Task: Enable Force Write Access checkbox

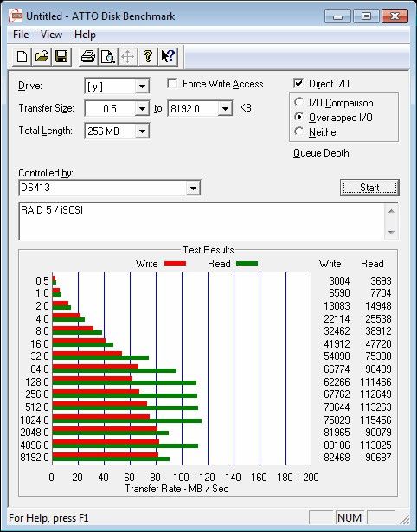Action: click(x=172, y=83)
